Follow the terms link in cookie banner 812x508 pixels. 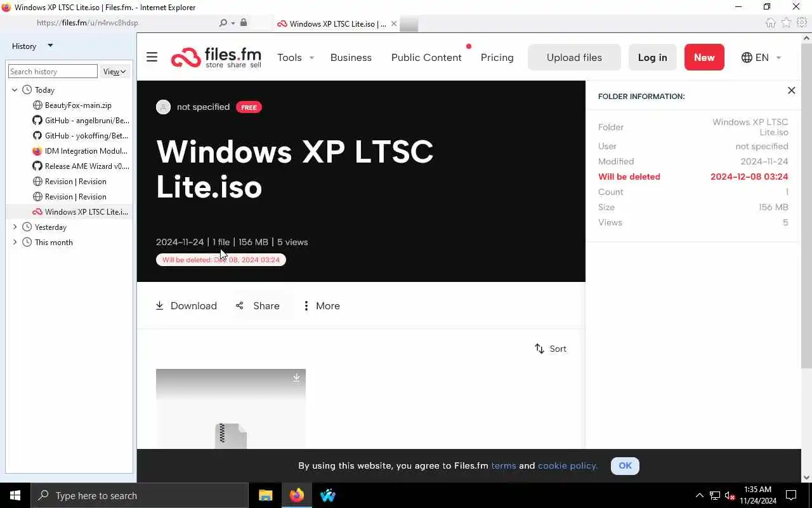[504, 465]
